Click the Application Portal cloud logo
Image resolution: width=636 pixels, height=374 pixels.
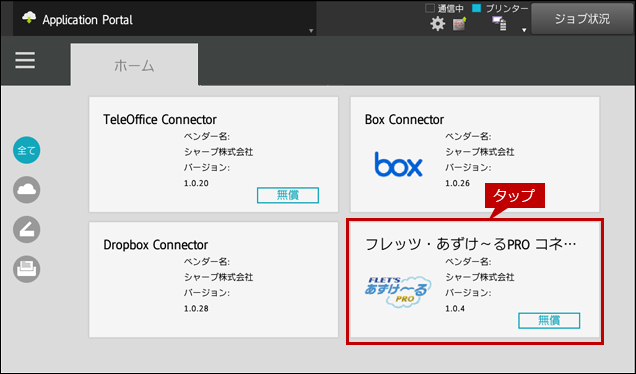coord(29,18)
